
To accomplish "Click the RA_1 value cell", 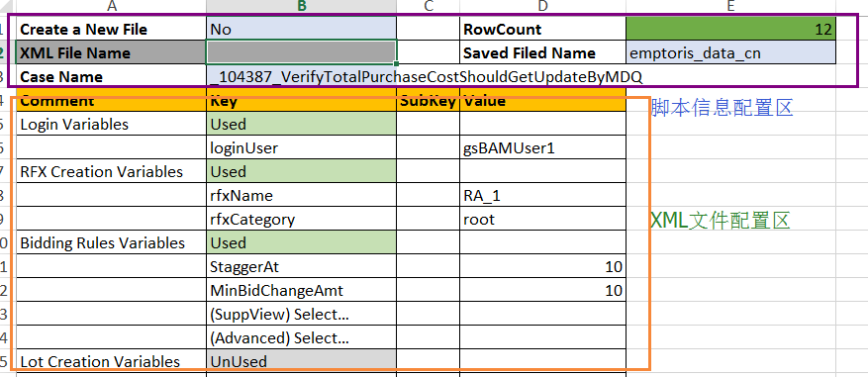I will (542, 195).
